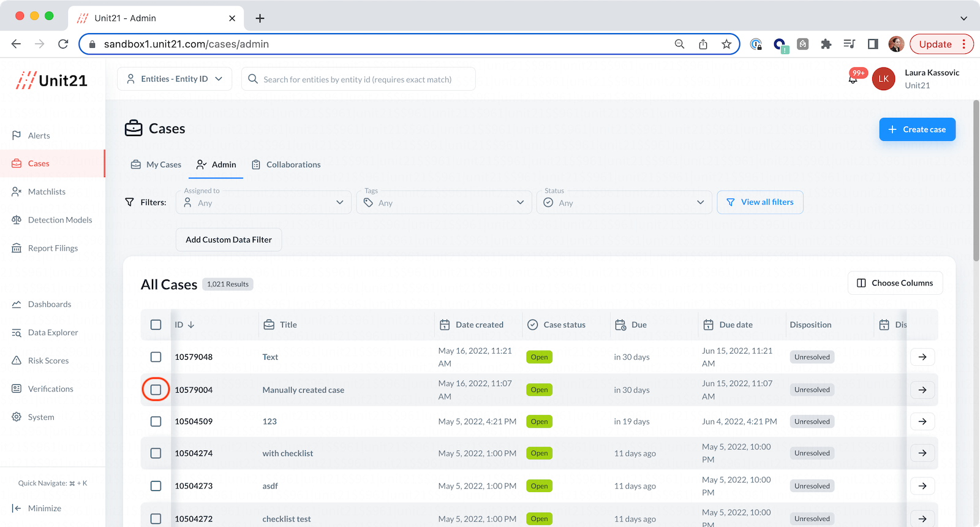Switch to Collaborations tab

point(286,165)
